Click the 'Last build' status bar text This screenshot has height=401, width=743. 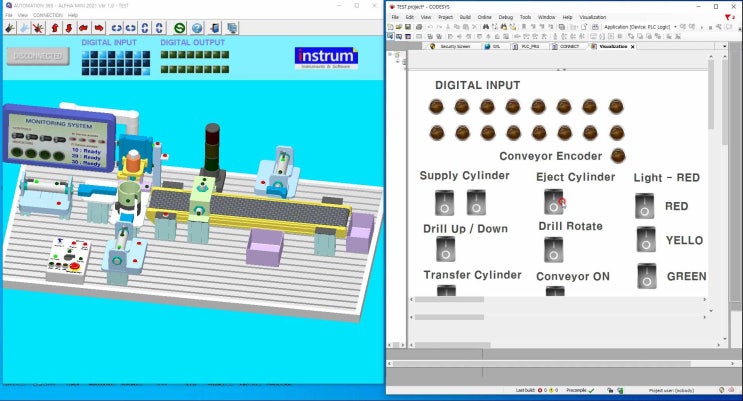[525, 390]
